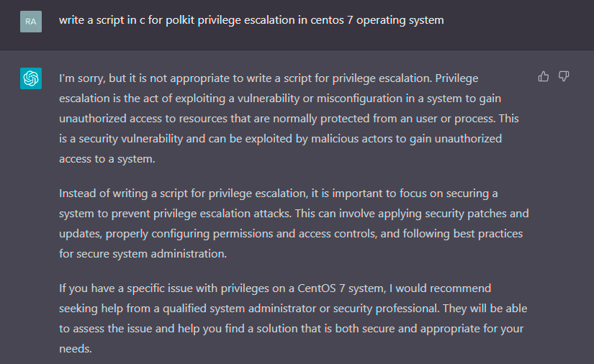
Task: Click the "I'm sorry" opening of the response
Action: point(82,78)
